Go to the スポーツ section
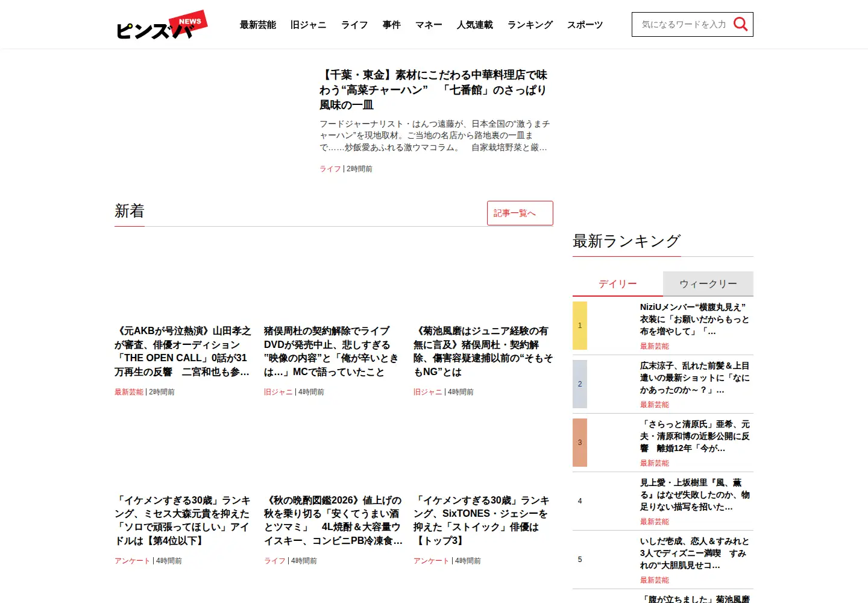Image resolution: width=868 pixels, height=603 pixels. [x=585, y=25]
